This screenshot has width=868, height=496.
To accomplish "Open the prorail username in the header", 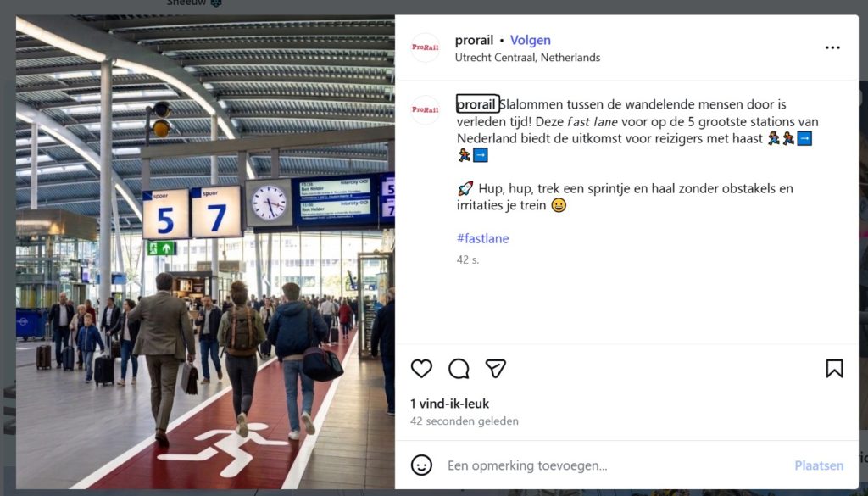I will tap(474, 41).
